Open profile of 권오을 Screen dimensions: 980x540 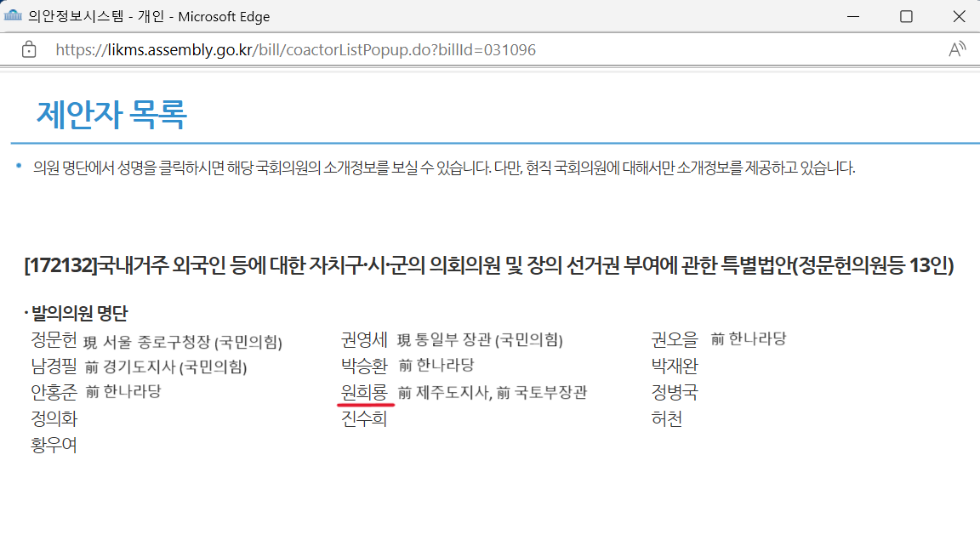coord(675,340)
